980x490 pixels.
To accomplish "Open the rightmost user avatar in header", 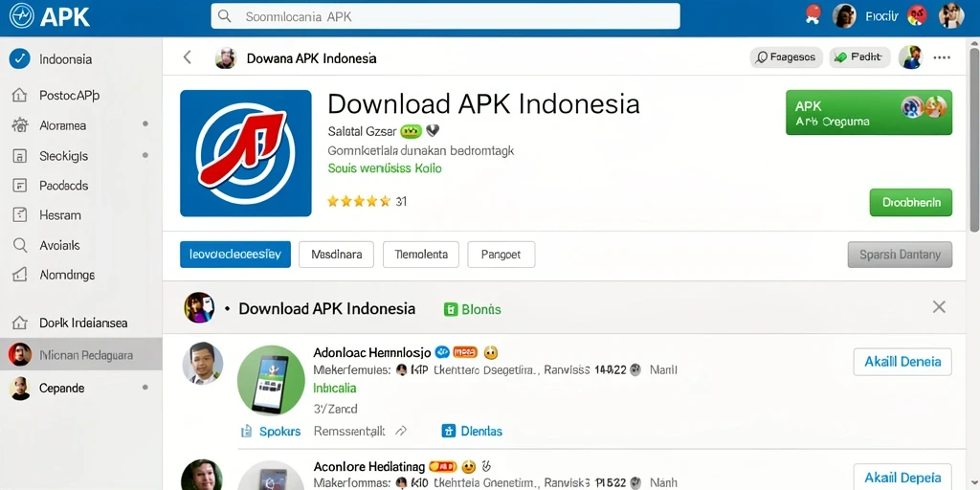I will coord(951,15).
